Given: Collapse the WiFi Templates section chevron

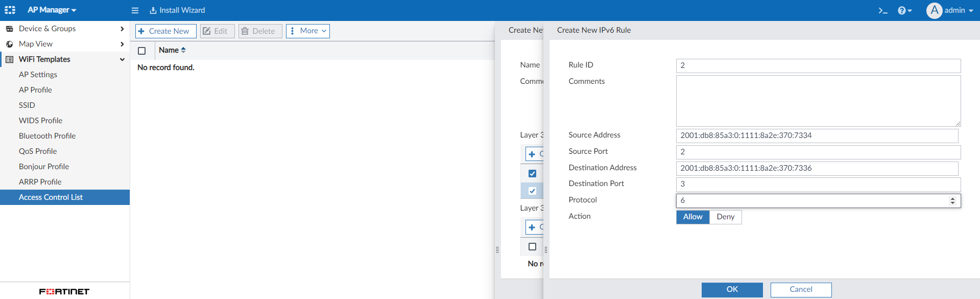Looking at the screenshot, I should pos(122,59).
